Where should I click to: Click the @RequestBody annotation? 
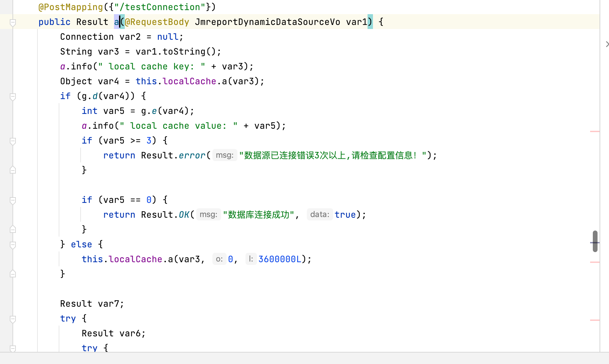pyautogui.click(x=157, y=22)
